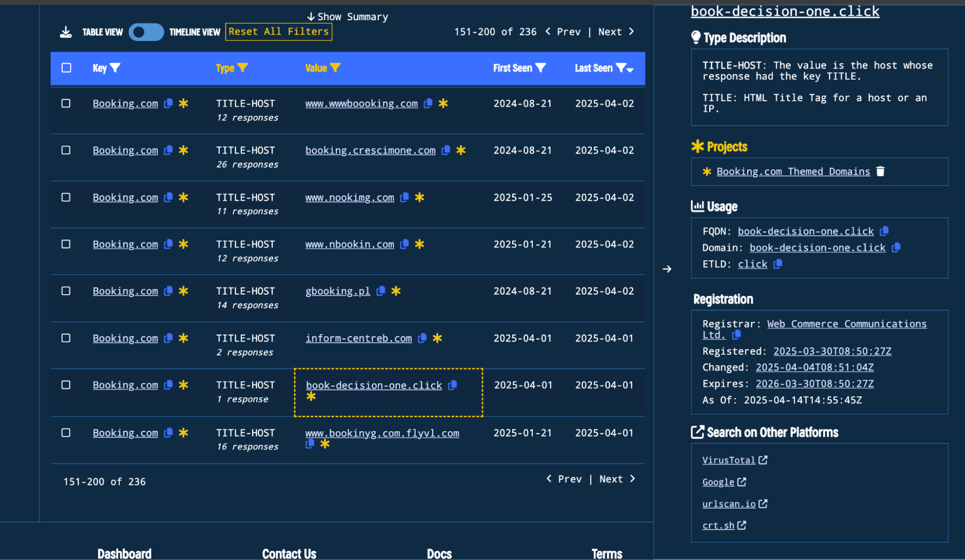The image size is (965, 560).
Task: Toggle between Table and Timeline view
Action: tap(146, 32)
